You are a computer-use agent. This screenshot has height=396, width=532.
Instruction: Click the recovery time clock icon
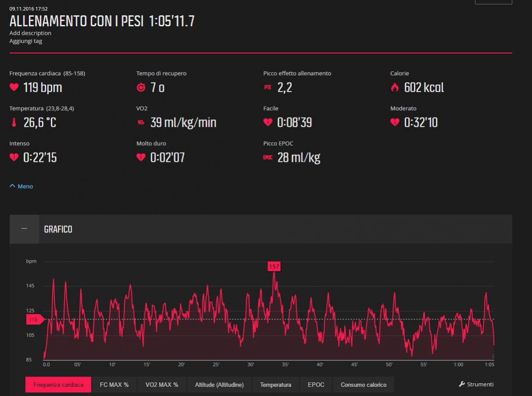(x=141, y=88)
